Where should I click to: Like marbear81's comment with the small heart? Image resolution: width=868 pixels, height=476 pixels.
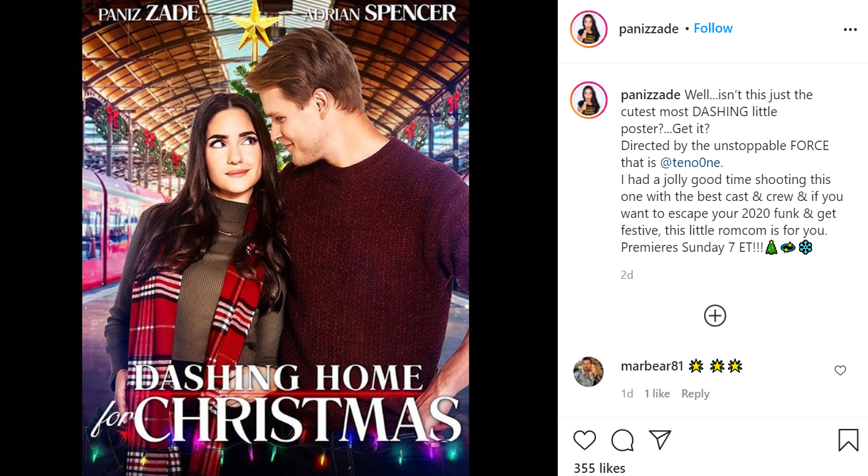pyautogui.click(x=840, y=371)
